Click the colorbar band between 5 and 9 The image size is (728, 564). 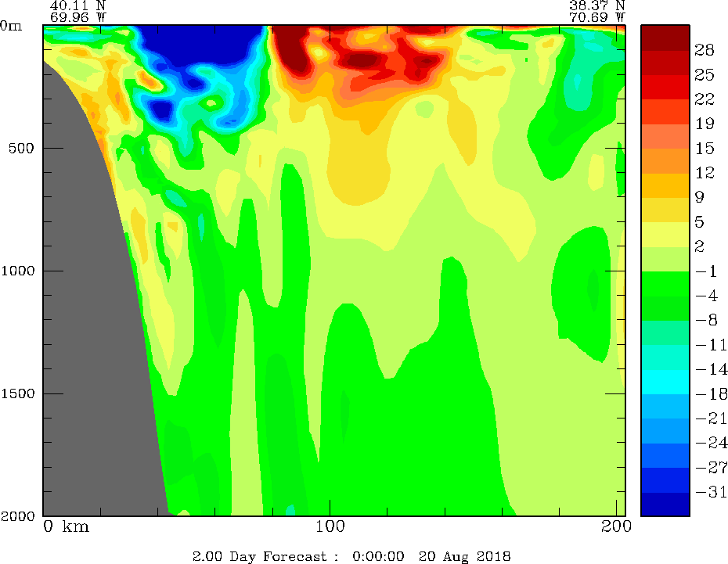(x=665, y=209)
